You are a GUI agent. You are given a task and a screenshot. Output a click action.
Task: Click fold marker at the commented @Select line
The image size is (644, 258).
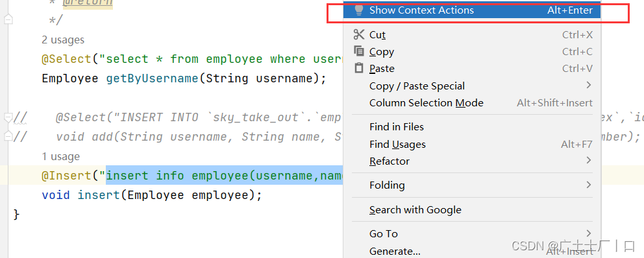pyautogui.click(x=8, y=118)
